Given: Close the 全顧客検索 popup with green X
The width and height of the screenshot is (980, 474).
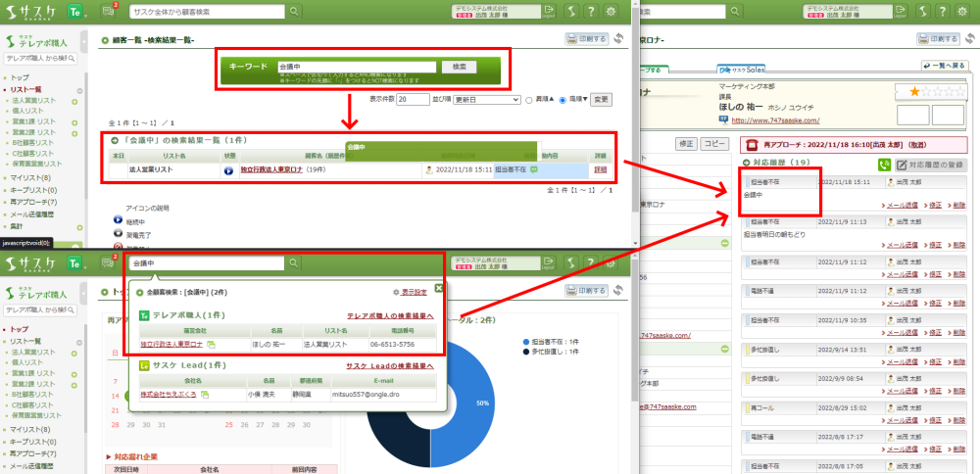Looking at the screenshot, I should coord(439,288).
